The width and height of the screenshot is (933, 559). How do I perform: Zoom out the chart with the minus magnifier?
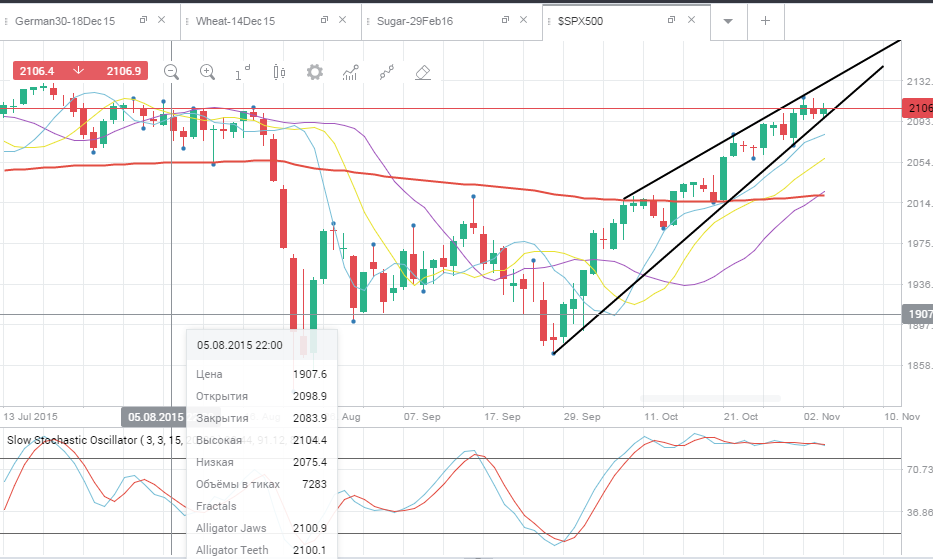pyautogui.click(x=171, y=72)
